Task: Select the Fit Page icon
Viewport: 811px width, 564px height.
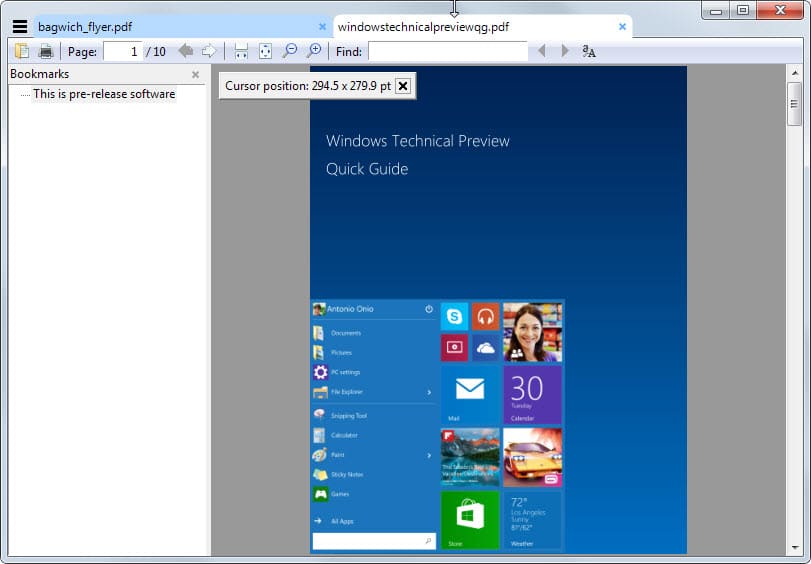Action: point(265,51)
